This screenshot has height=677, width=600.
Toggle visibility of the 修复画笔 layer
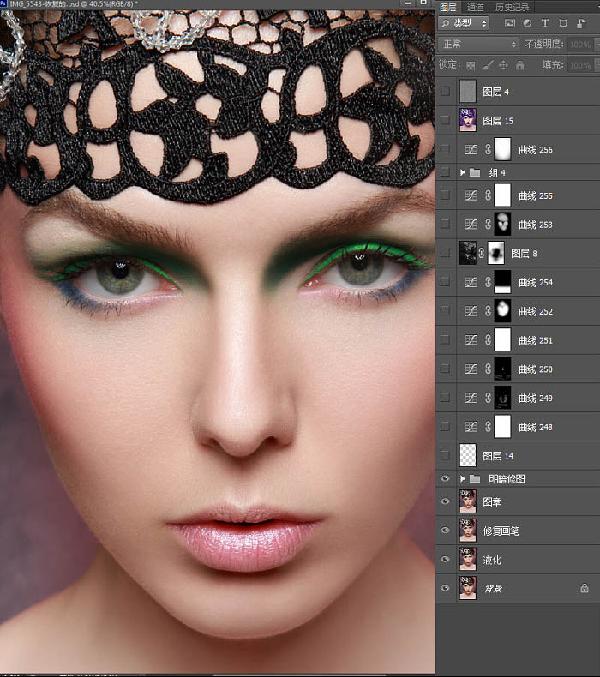[445, 530]
